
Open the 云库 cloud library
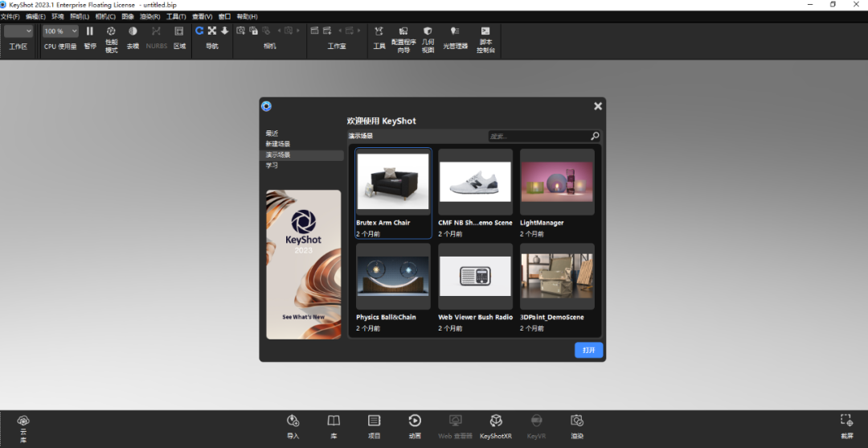[x=23, y=421]
